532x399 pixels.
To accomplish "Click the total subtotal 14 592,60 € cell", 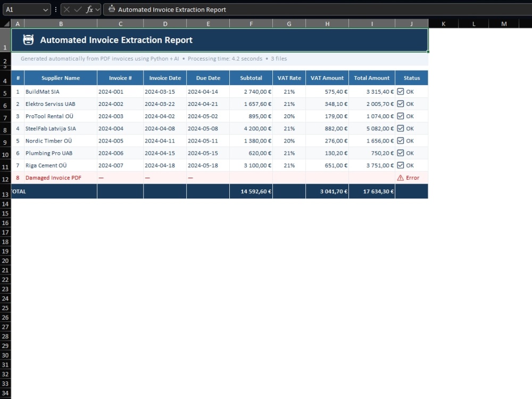I will point(251,192).
